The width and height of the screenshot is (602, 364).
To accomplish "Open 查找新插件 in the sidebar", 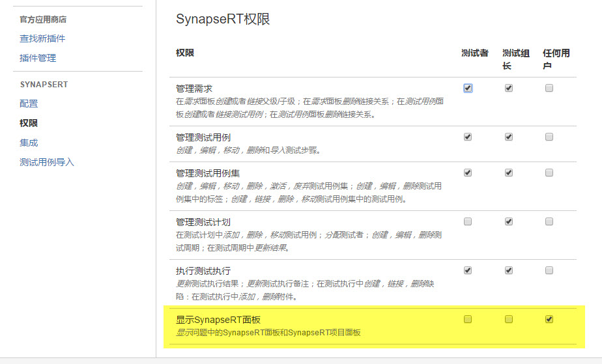I will coord(42,38).
